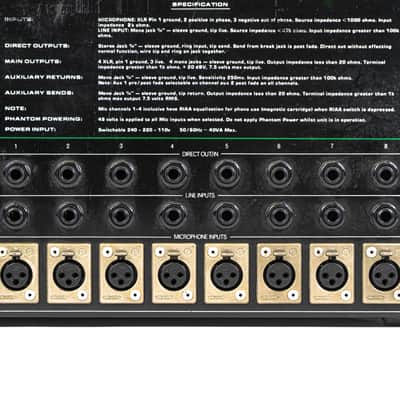Select the channel 7 Line Input jack
This screenshot has height=400, width=400.
point(332,215)
